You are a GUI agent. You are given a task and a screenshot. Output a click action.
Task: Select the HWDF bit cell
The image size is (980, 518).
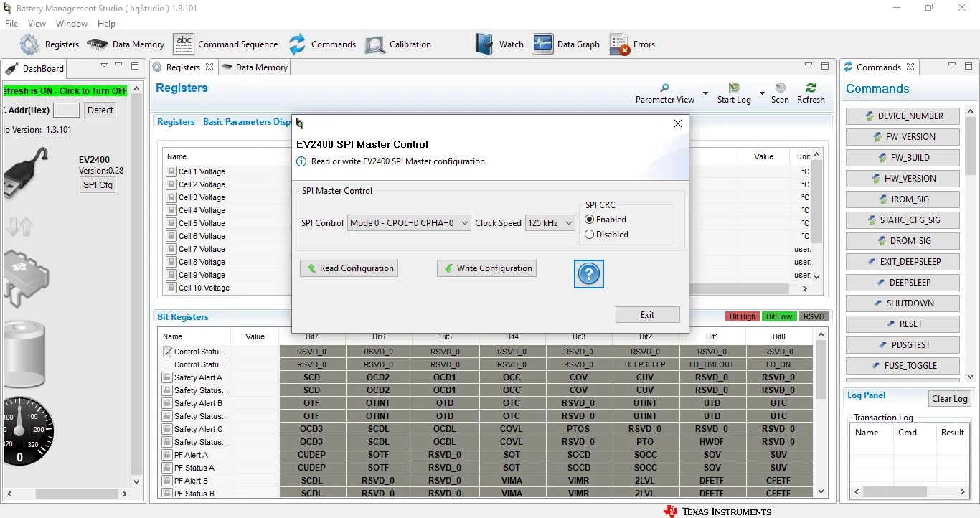(x=712, y=442)
